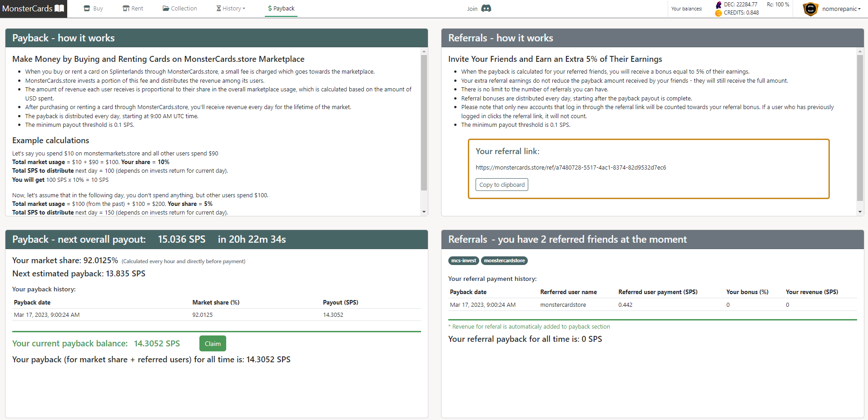The width and height of the screenshot is (868, 420).
Task: Expand the History dropdown menu
Action: pos(231,9)
